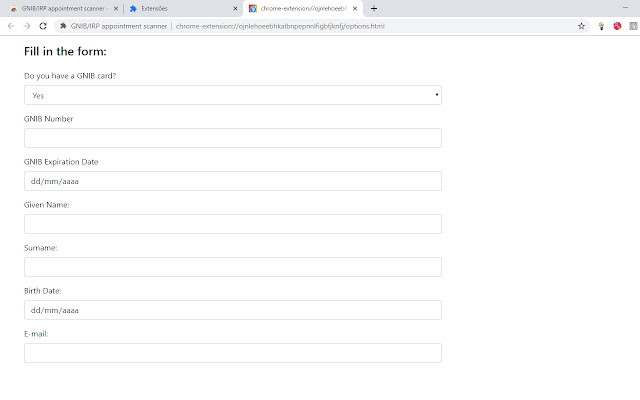The image size is (640, 400).
Task: Close the Extensões tab
Action: click(235, 8)
